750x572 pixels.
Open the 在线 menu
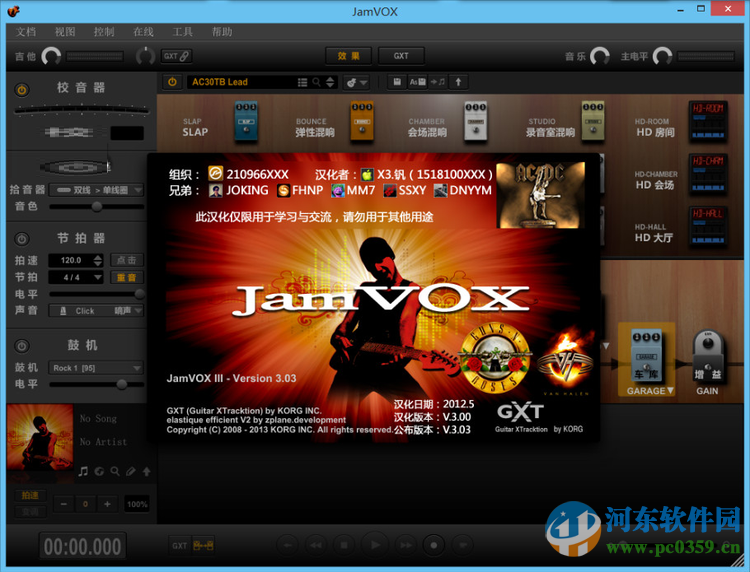click(143, 32)
